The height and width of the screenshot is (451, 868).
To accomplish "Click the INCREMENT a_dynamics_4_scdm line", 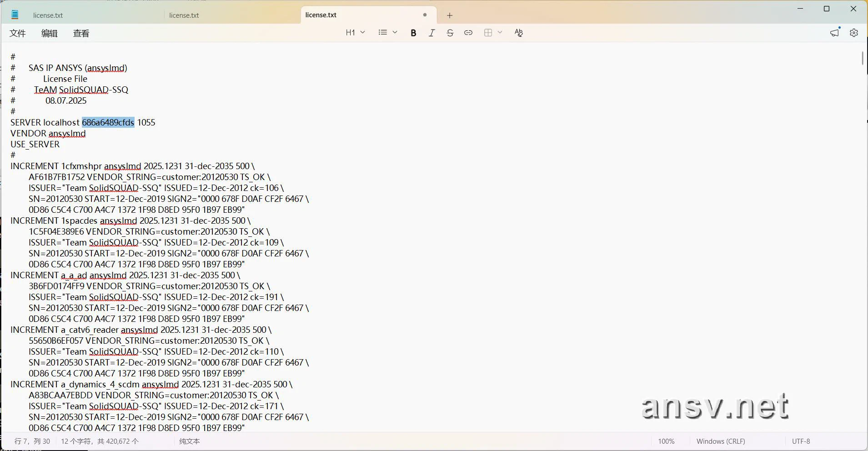I will 151,384.
